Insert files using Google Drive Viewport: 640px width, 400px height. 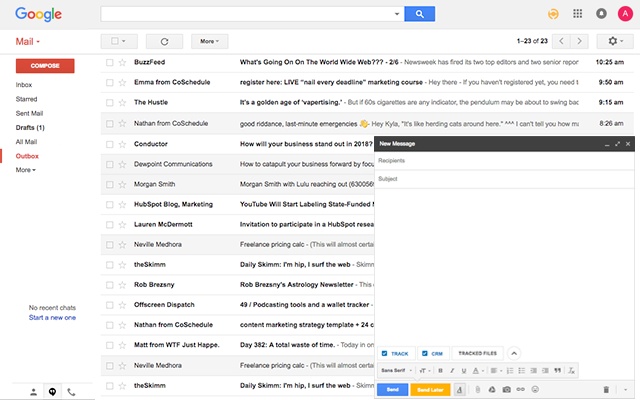click(x=492, y=390)
